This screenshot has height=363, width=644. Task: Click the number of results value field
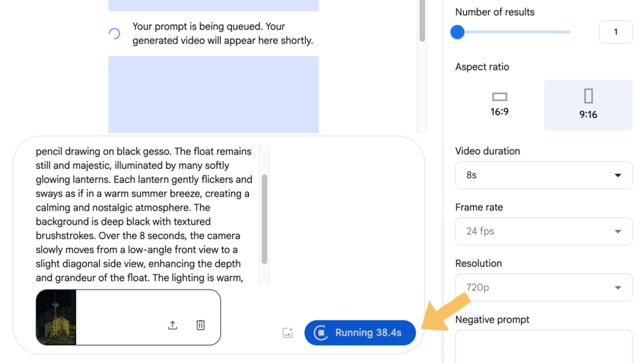coord(615,32)
